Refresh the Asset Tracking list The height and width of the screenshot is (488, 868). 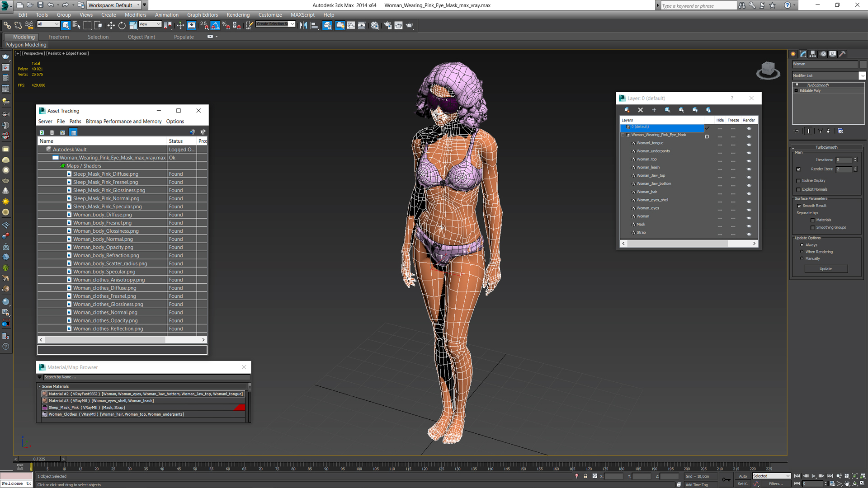click(x=42, y=132)
